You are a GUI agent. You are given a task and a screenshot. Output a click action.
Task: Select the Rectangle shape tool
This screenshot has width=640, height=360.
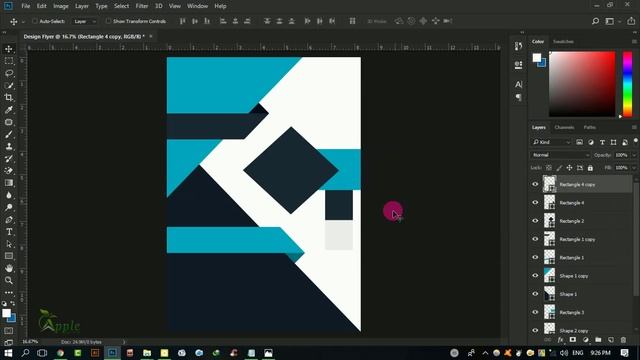pos(9,256)
